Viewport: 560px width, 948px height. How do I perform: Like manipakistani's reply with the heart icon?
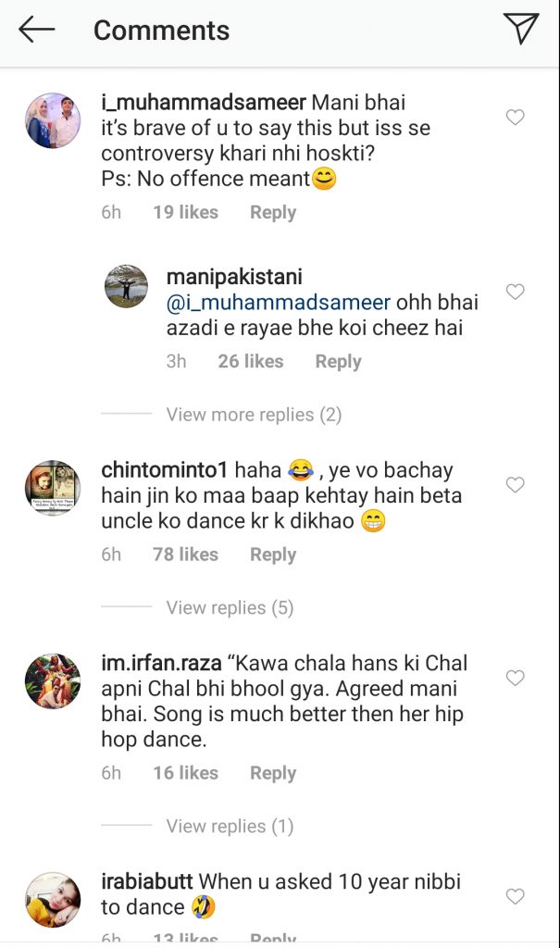coord(515,293)
